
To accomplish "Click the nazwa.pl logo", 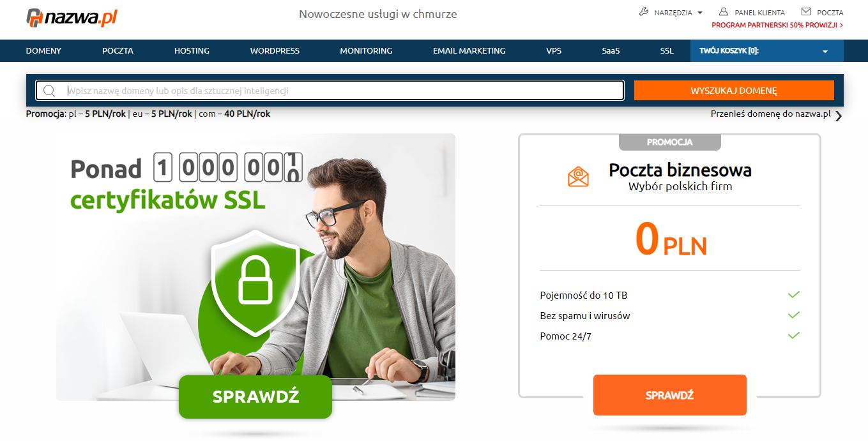I will click(72, 17).
